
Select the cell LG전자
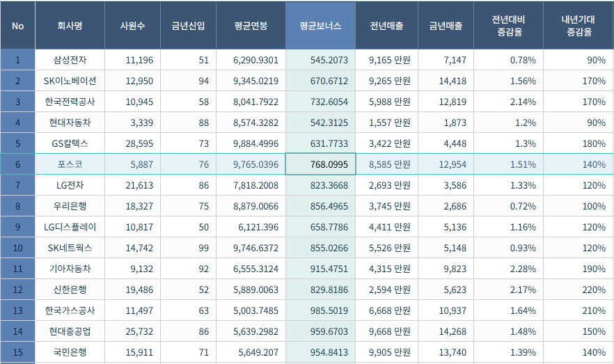[x=70, y=185]
